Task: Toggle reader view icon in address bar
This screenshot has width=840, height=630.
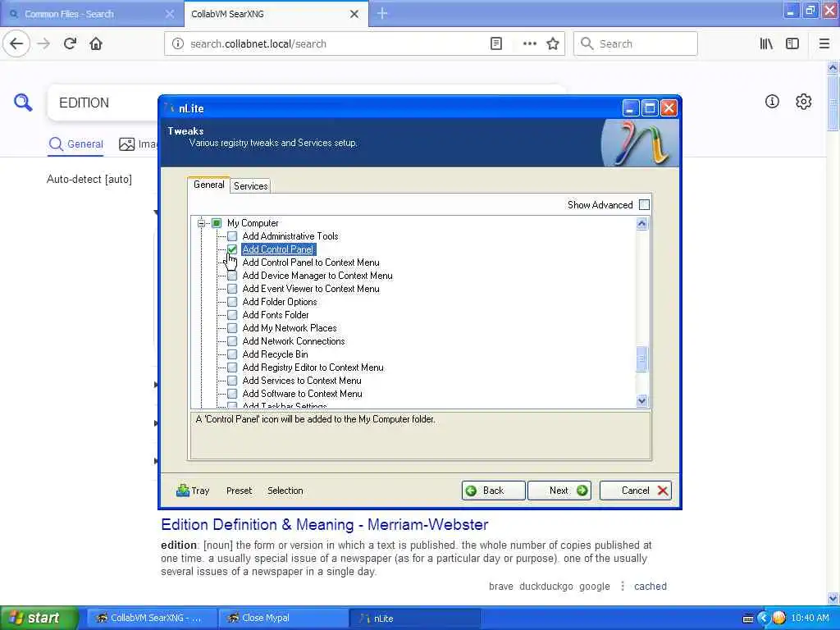Action: (x=496, y=43)
